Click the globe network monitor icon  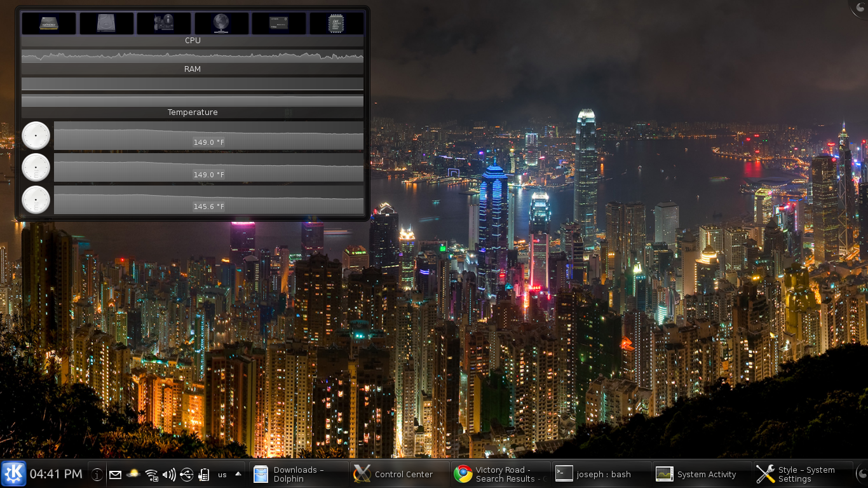coord(221,24)
